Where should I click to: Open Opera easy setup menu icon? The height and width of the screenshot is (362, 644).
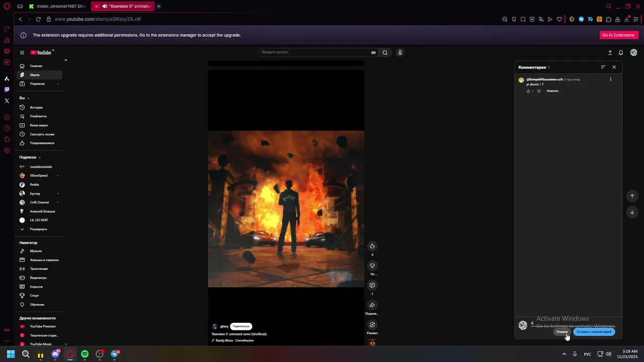(x=636, y=19)
